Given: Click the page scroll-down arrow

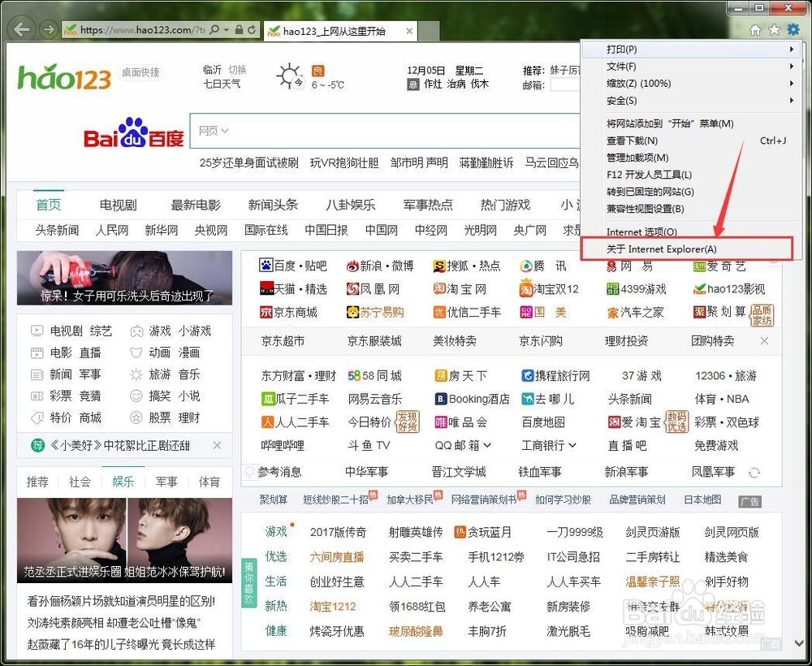Looking at the screenshot, I should (799, 642).
